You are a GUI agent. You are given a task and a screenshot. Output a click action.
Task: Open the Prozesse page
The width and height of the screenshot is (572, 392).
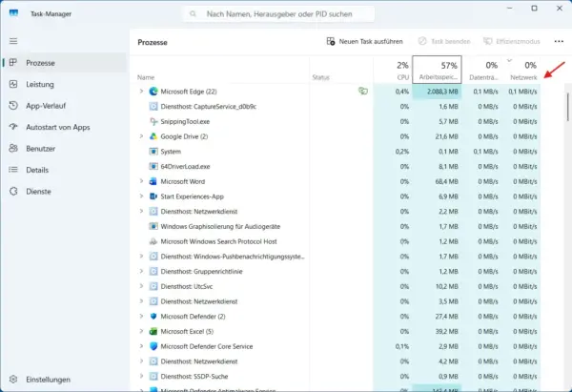pyautogui.click(x=65, y=62)
